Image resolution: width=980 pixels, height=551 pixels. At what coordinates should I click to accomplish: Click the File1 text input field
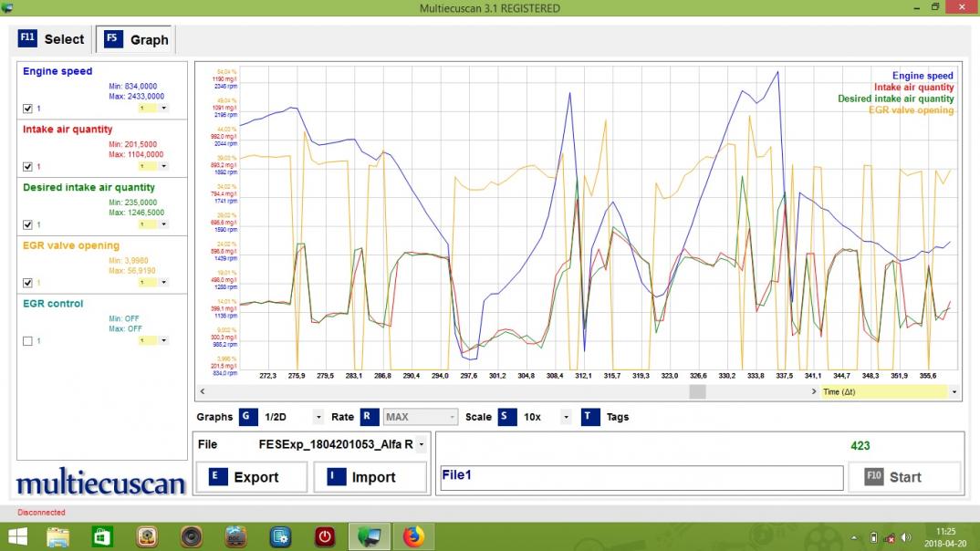pos(641,477)
